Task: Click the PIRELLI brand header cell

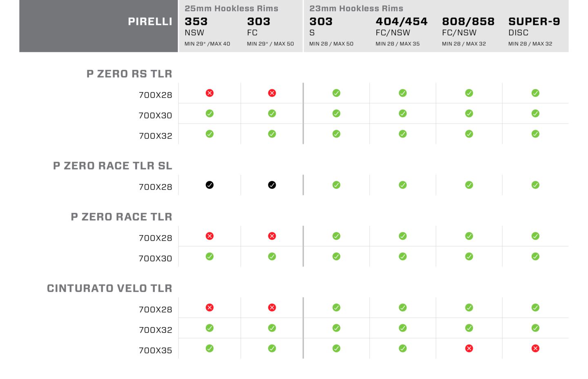Action: click(x=150, y=22)
